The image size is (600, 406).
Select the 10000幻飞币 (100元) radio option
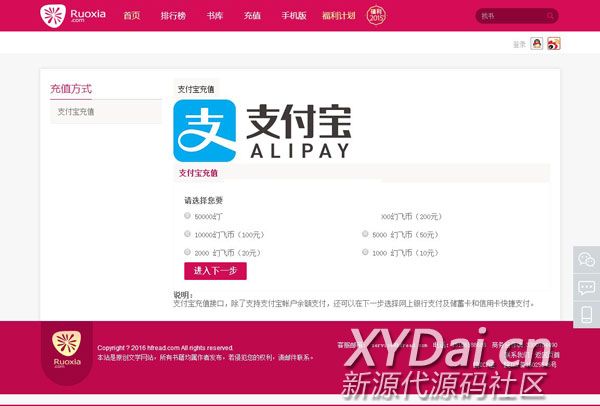tap(187, 234)
